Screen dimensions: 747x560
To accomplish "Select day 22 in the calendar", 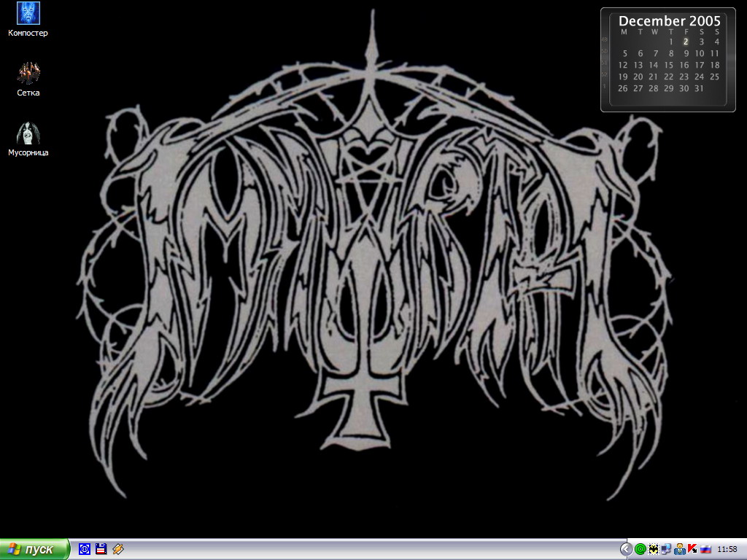I will pyautogui.click(x=669, y=77).
